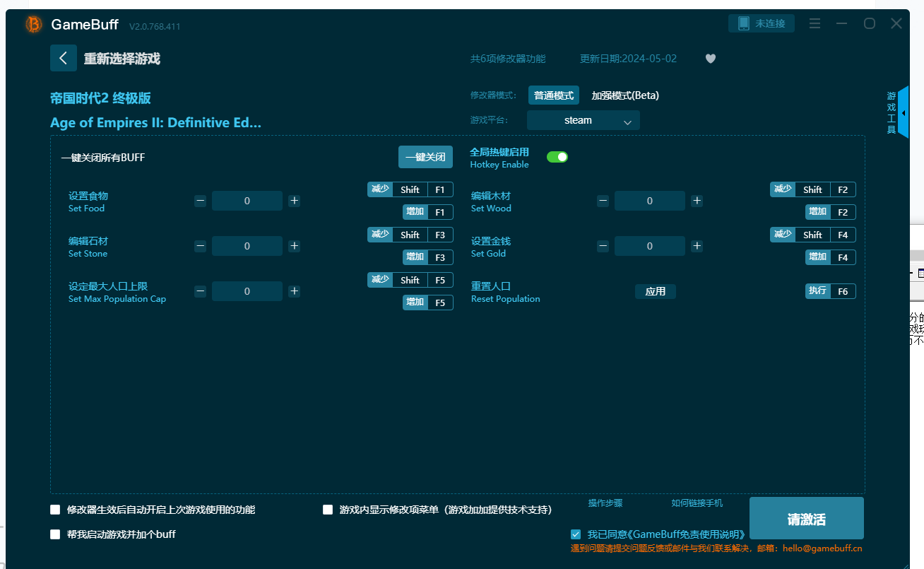Select 普通模式 trainer mode

(554, 95)
